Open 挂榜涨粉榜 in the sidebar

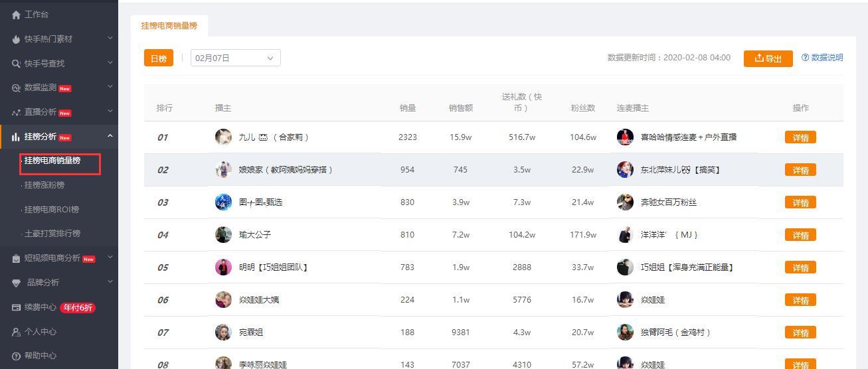point(44,185)
